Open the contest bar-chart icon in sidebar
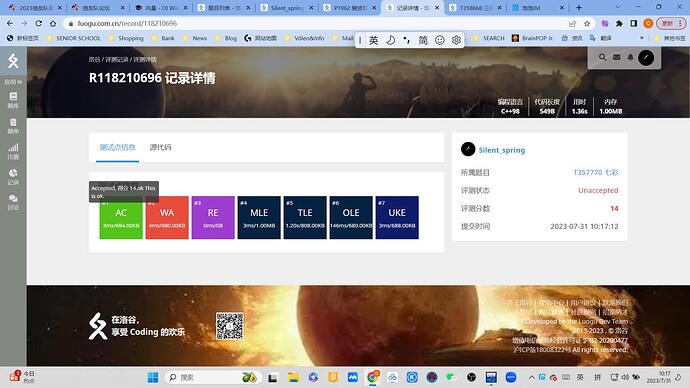This screenshot has height=388, width=690. point(13,151)
